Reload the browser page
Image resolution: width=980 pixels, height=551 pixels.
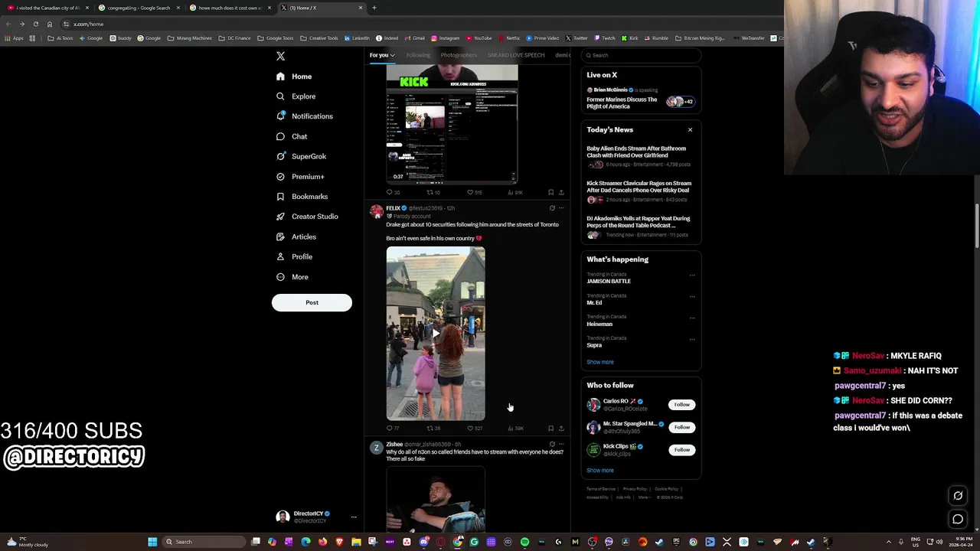35,24
